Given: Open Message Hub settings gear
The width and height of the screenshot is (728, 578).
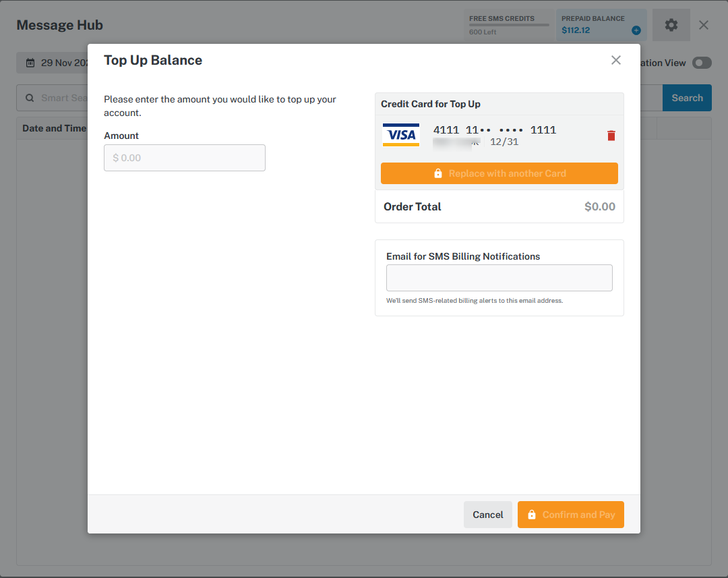Looking at the screenshot, I should click(x=671, y=25).
